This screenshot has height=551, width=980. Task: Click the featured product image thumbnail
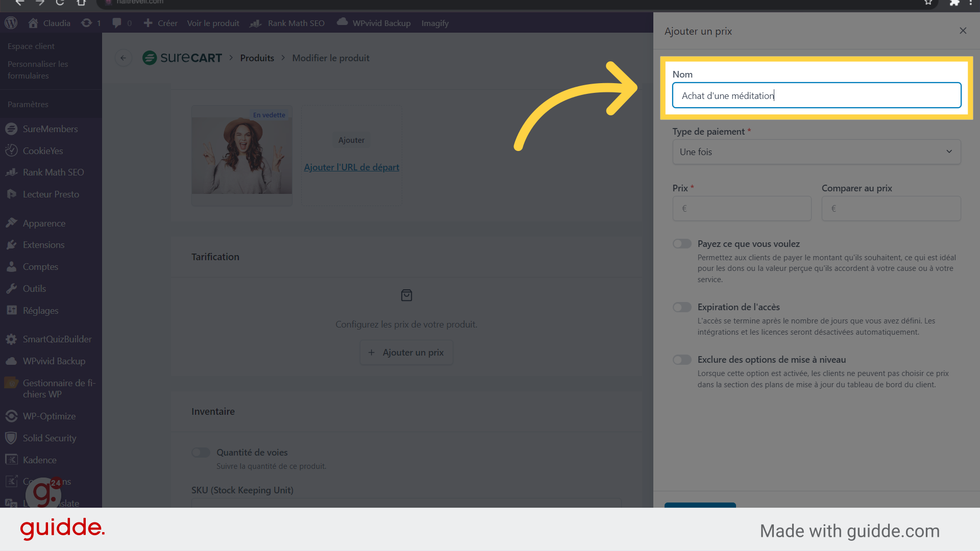pos(242,156)
